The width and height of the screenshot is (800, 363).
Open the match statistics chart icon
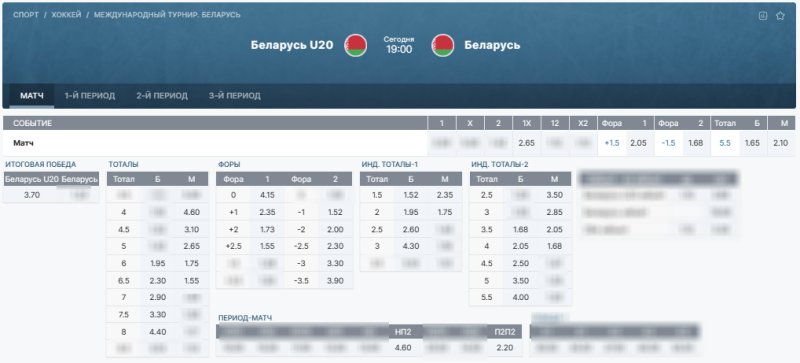click(763, 16)
